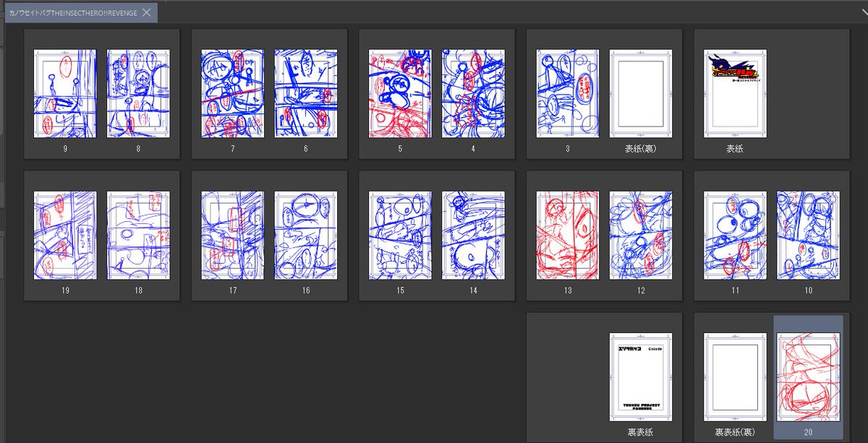Select page 19 thumbnail
The height and width of the screenshot is (443, 868).
65,236
